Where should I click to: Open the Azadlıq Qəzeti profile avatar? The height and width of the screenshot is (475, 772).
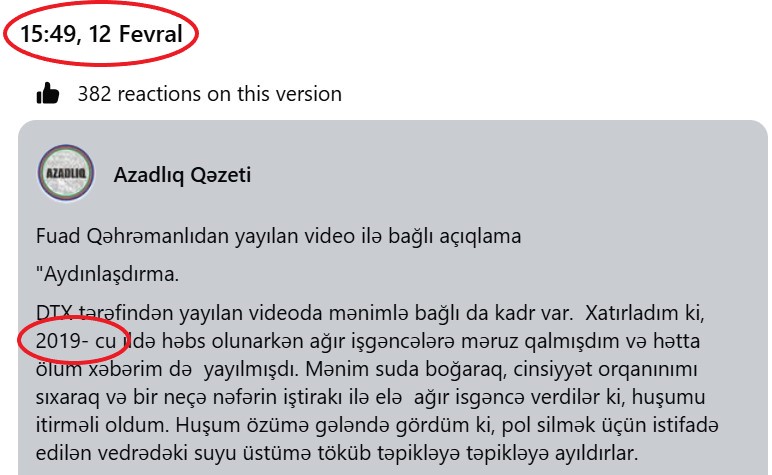[66, 173]
